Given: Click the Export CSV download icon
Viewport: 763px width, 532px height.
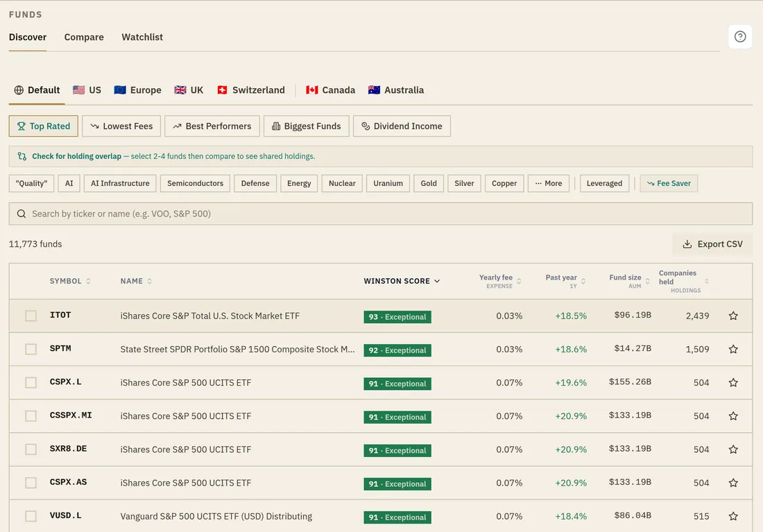Looking at the screenshot, I should [687, 244].
